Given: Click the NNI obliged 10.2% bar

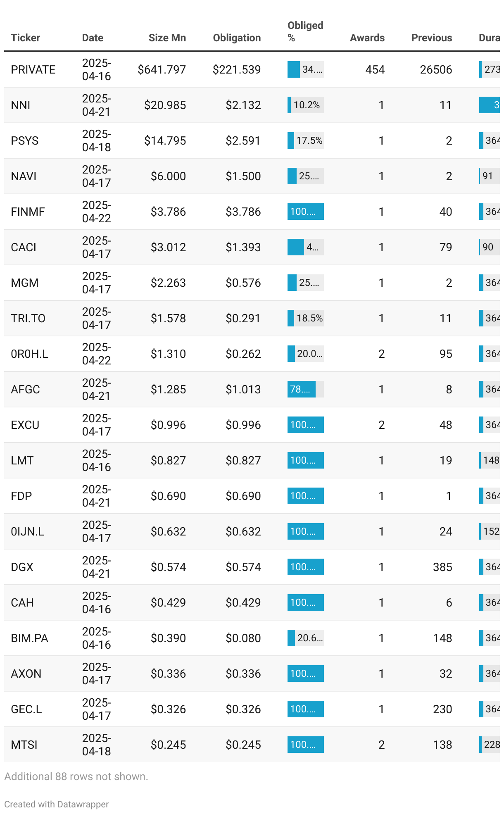Looking at the screenshot, I should coord(306,105).
